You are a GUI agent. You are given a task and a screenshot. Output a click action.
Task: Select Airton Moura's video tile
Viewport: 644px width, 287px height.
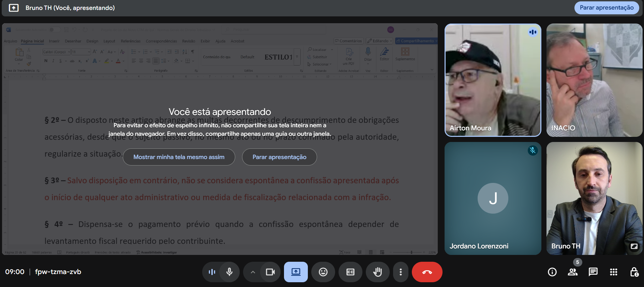point(493,80)
